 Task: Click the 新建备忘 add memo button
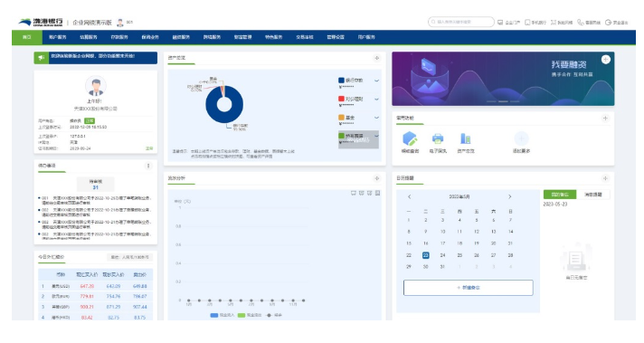click(469, 288)
